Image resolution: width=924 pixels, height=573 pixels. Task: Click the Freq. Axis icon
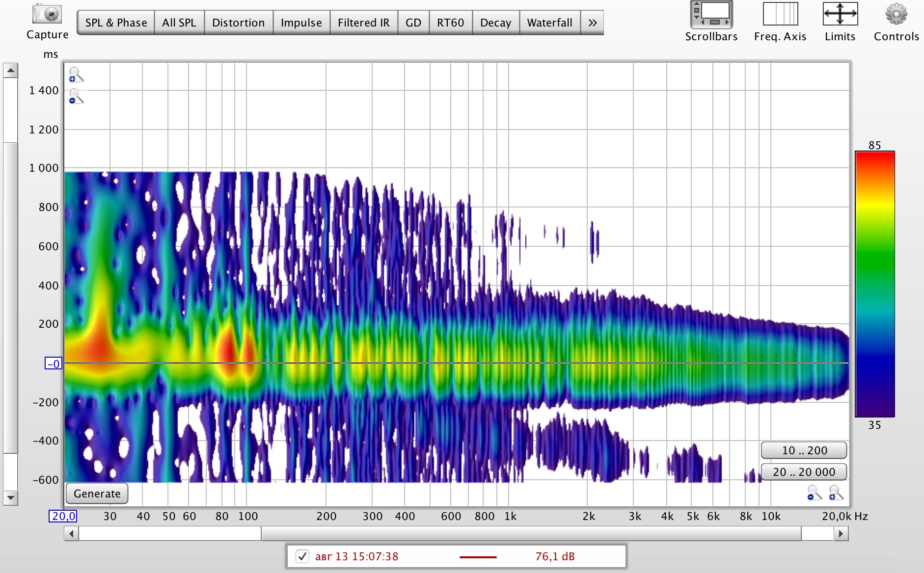click(780, 15)
